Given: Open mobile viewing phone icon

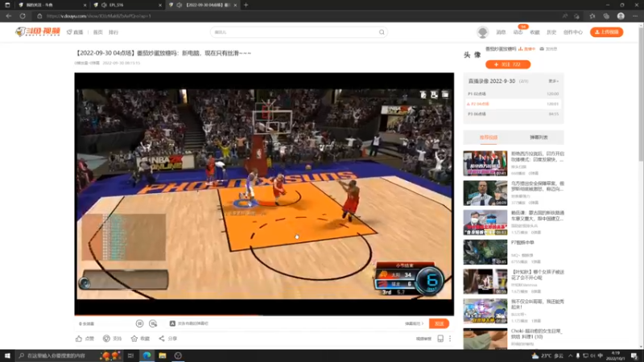Looking at the screenshot, I should [440, 339].
